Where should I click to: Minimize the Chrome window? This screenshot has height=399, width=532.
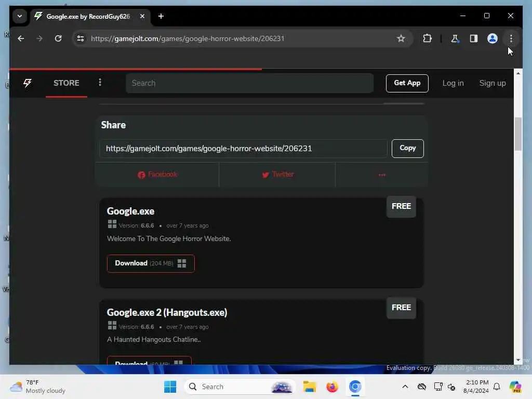[463, 16]
